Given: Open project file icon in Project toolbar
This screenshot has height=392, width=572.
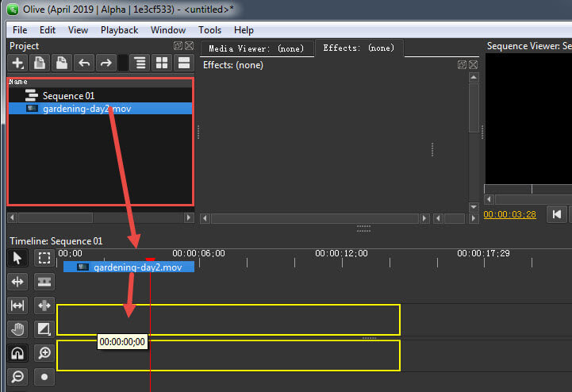Looking at the screenshot, I should (40, 63).
